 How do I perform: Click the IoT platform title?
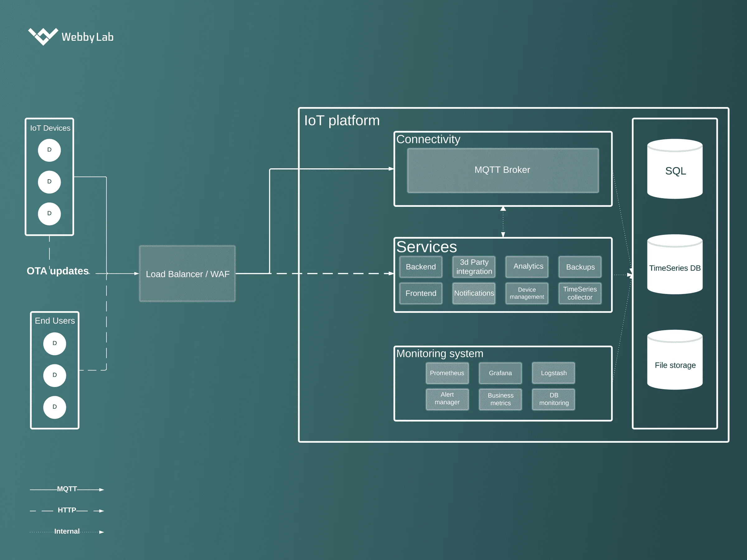coord(342,120)
